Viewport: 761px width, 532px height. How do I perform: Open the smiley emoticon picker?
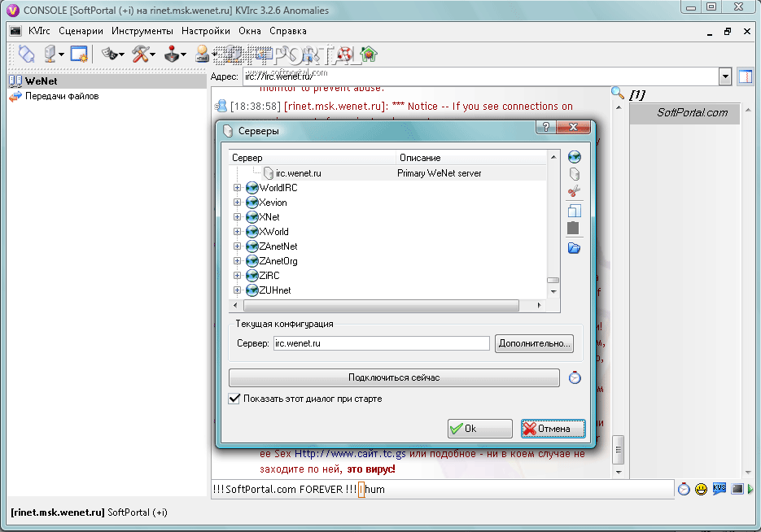point(701,489)
